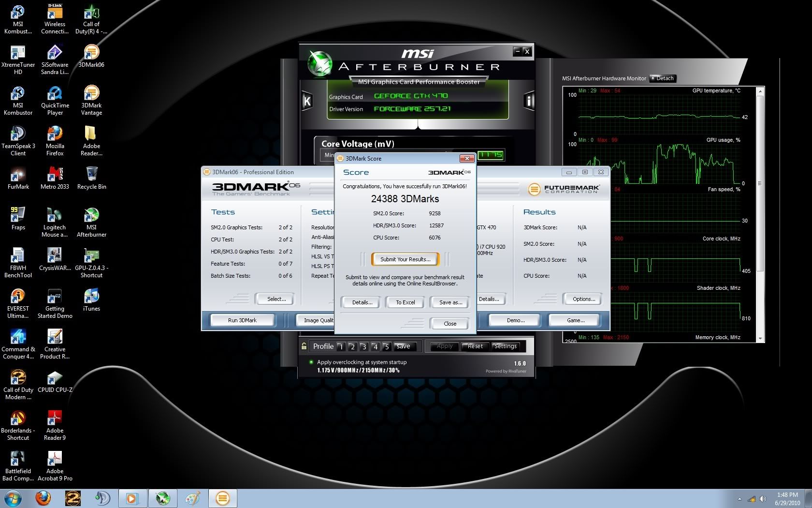This screenshot has height=508, width=812.
Task: Open the XtremeTuner HD desktop icon
Action: 18,60
